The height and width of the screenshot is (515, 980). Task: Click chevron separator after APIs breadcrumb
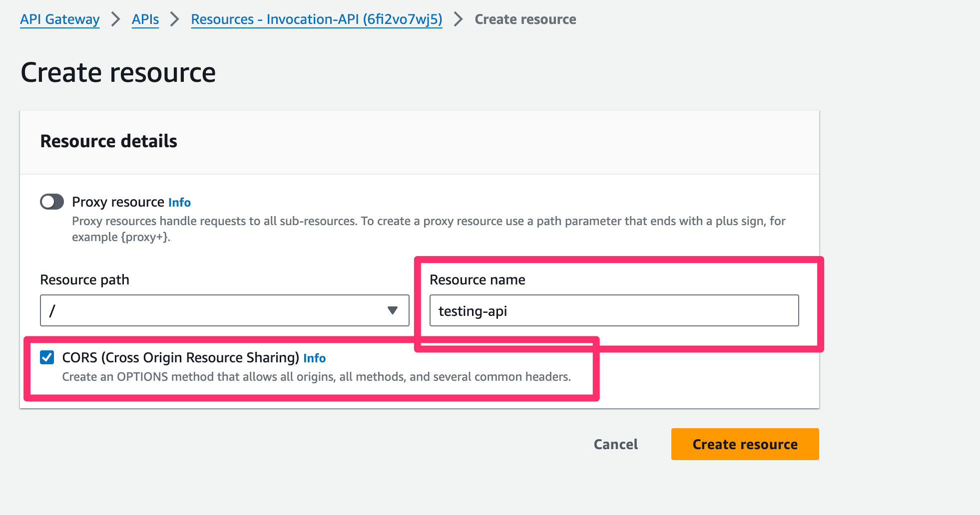click(175, 19)
